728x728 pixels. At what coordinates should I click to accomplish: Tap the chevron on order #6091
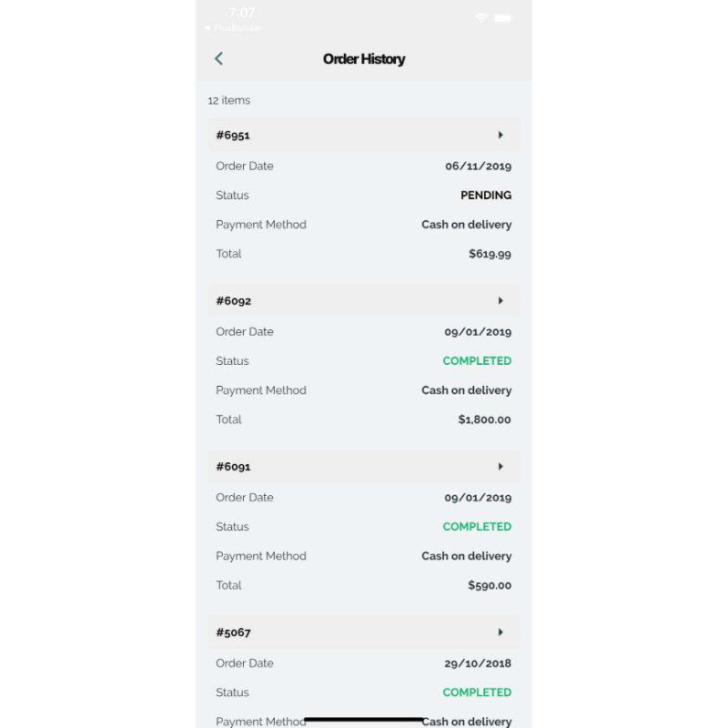point(501,466)
